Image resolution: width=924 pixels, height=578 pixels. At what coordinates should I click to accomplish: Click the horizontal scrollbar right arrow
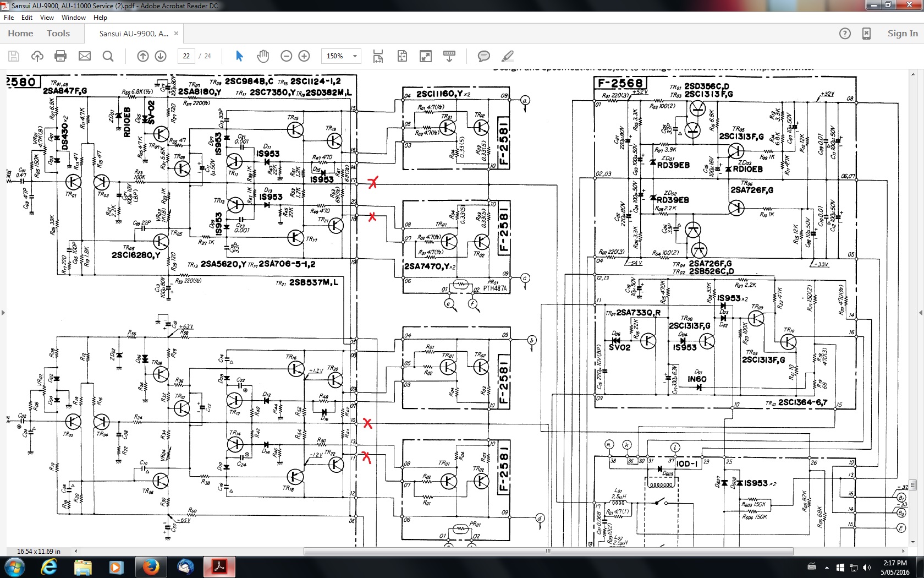[904, 551]
